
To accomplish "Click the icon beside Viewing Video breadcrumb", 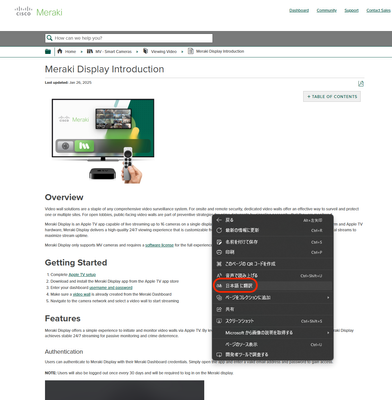I will (x=146, y=51).
